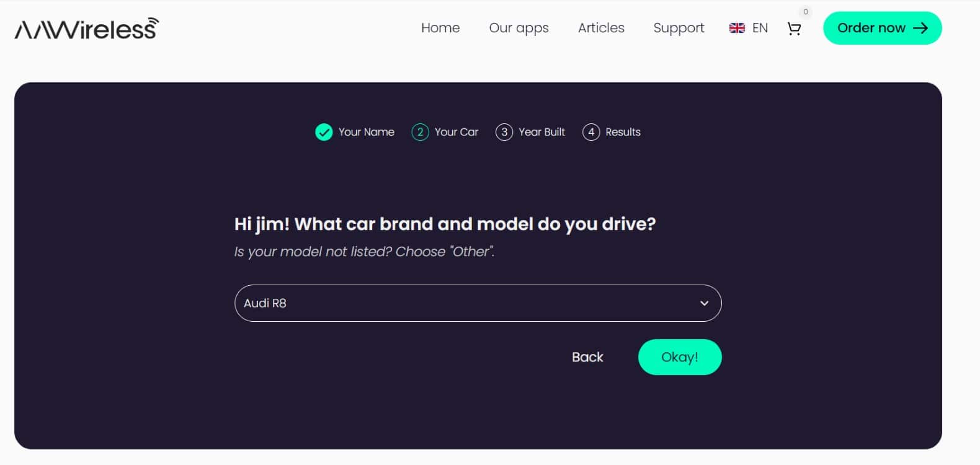Open the Support page
Screen dimensions: 980x465
click(x=678, y=28)
